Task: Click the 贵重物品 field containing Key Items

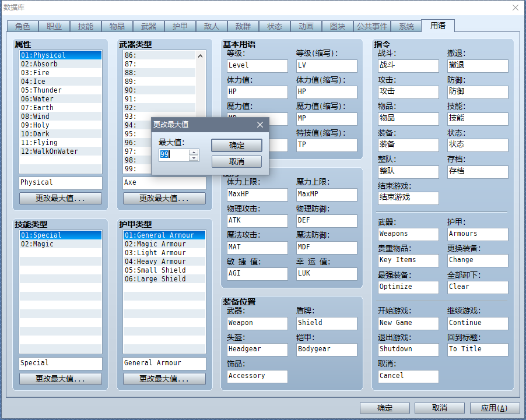Action: tap(408, 260)
